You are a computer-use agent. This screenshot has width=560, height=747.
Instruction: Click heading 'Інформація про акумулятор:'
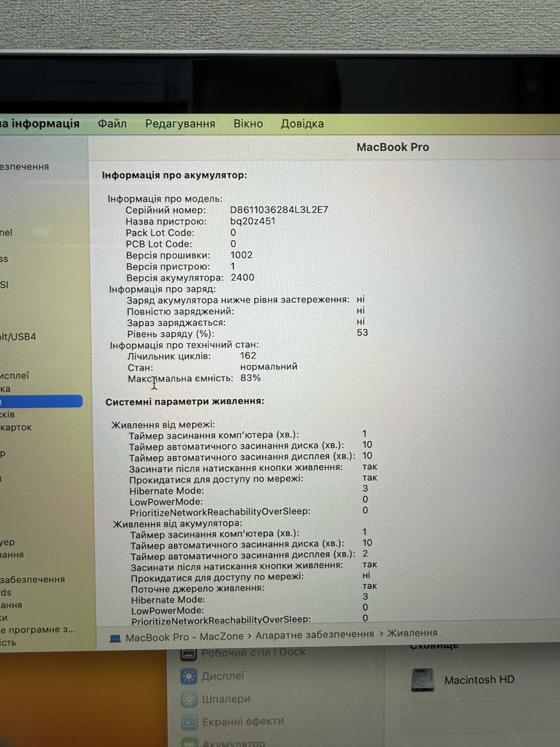click(174, 175)
